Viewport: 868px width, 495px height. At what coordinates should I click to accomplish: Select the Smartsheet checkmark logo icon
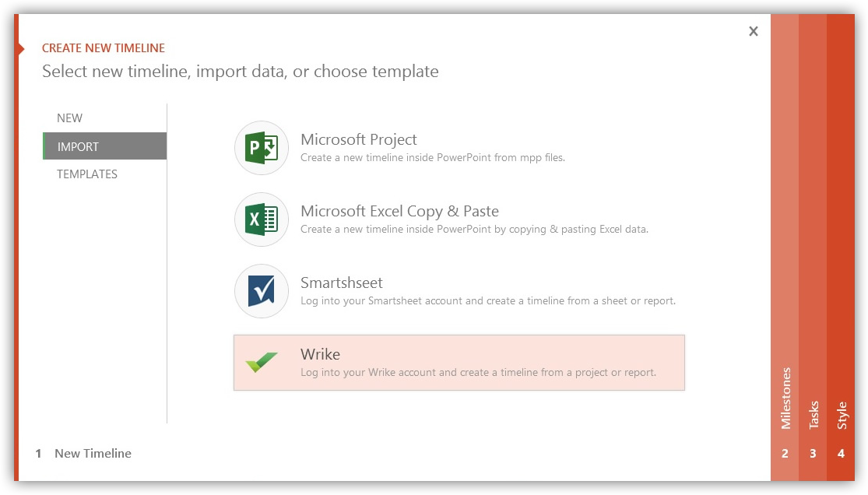(x=262, y=291)
